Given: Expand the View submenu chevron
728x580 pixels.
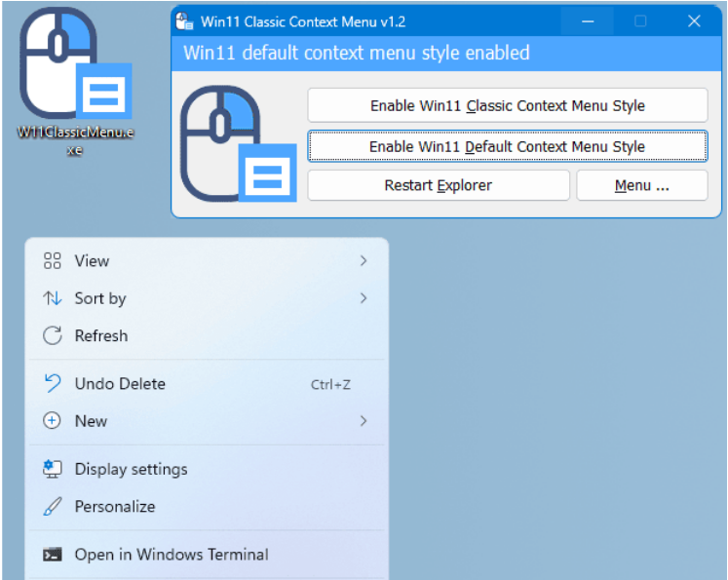Looking at the screenshot, I should tap(364, 261).
